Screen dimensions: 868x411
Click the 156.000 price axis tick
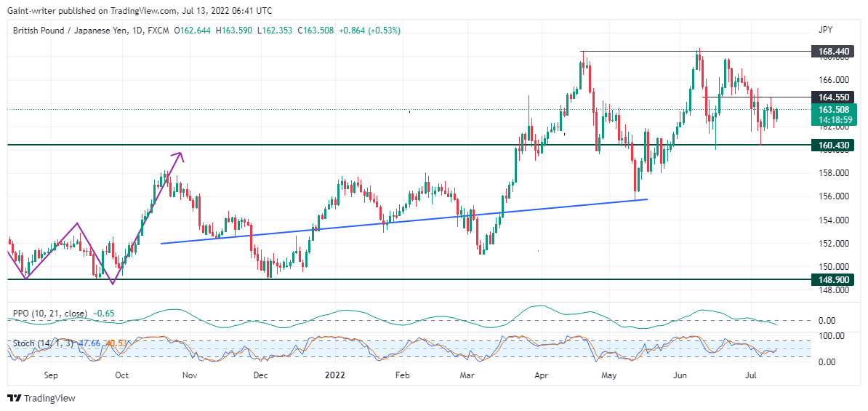pos(833,196)
